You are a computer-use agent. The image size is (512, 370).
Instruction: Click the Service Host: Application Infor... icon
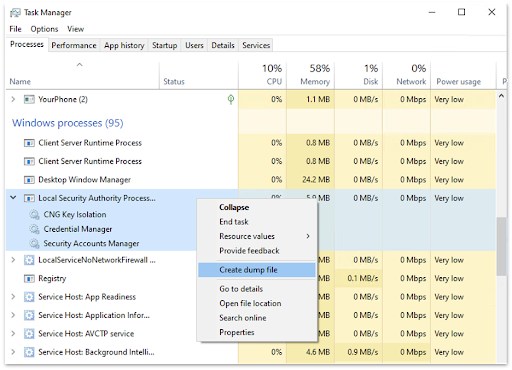pos(29,315)
